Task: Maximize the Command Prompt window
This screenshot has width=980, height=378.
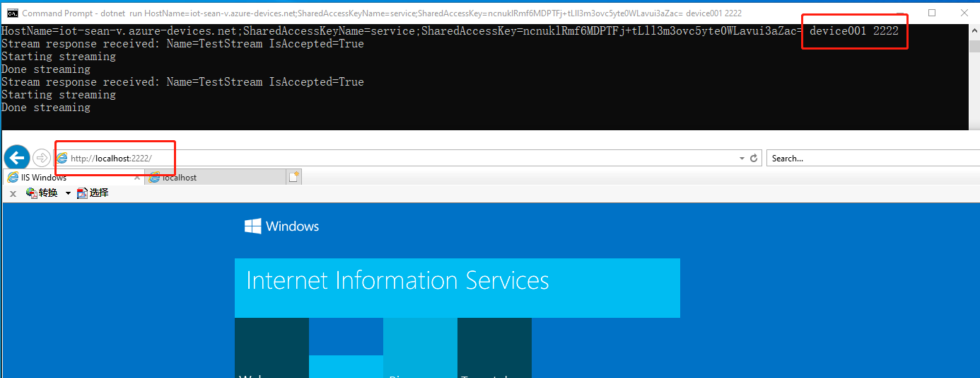Action: coord(932,13)
